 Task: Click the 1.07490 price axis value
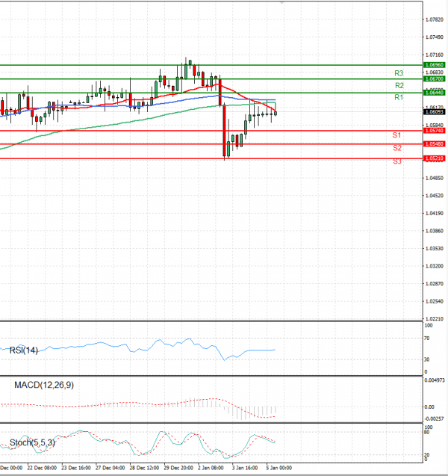(x=435, y=37)
